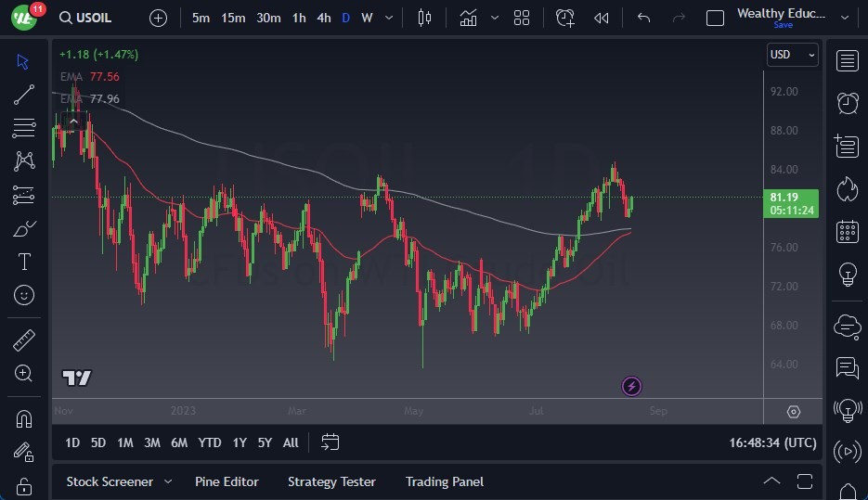Screen dimensions: 868x500
Task: Select the text annotation tool
Action: tap(24, 262)
